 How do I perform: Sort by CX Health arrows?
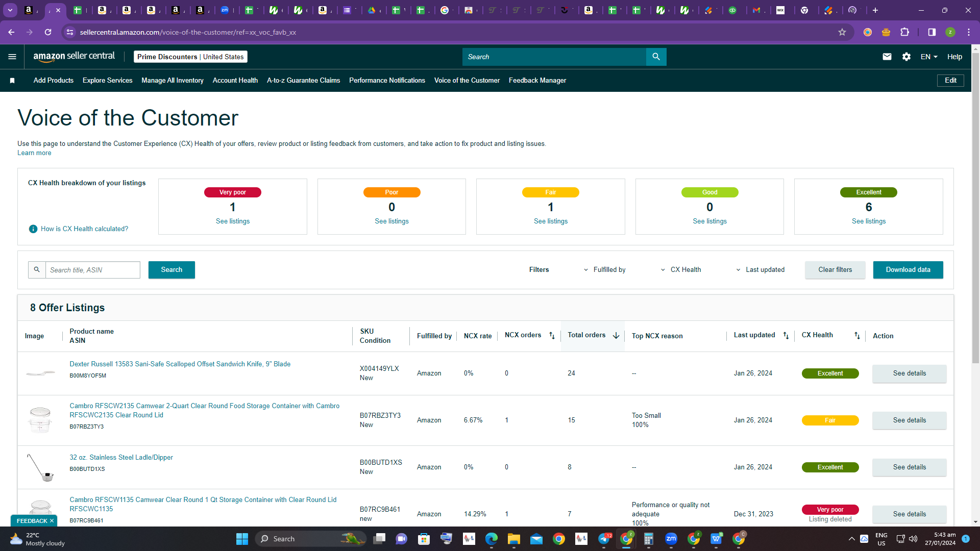coord(857,336)
